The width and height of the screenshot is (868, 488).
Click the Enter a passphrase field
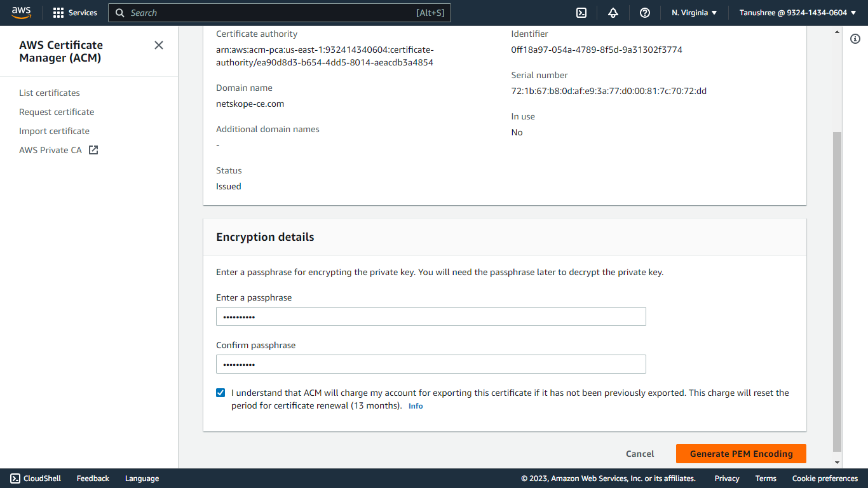(431, 316)
